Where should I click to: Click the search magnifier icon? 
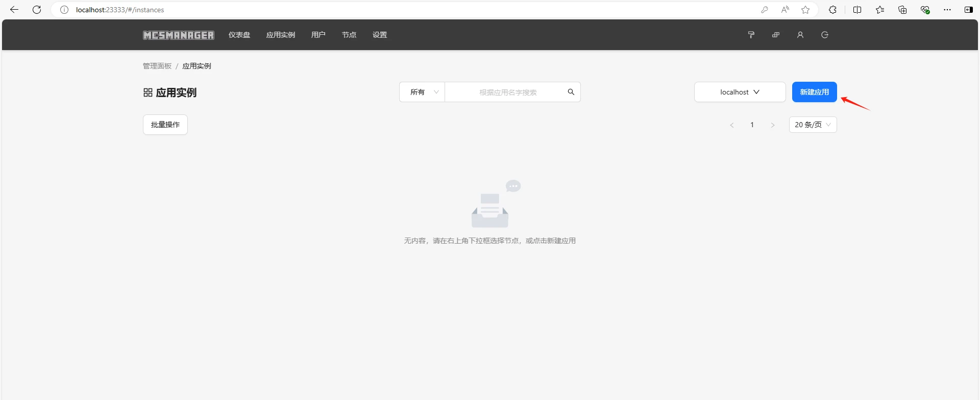571,92
